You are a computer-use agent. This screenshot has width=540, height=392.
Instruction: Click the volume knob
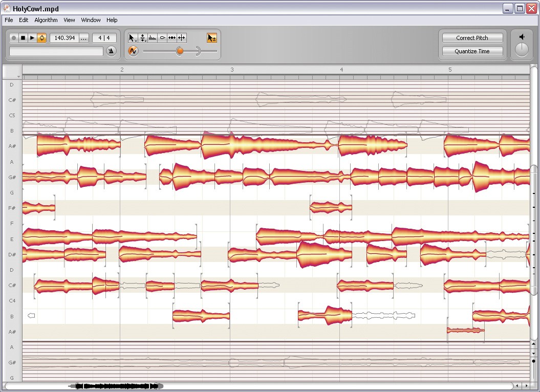pyautogui.click(x=522, y=50)
